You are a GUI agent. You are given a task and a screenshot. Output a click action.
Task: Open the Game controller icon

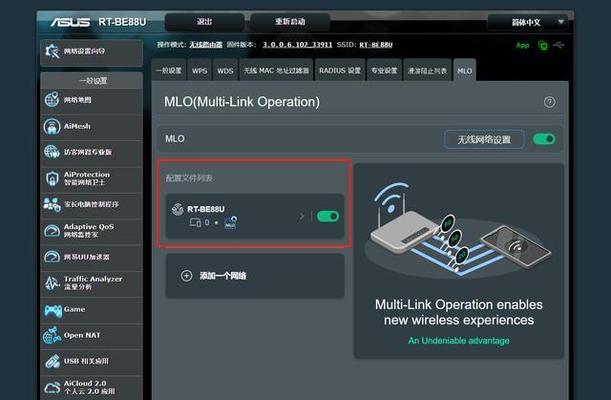[53, 310]
